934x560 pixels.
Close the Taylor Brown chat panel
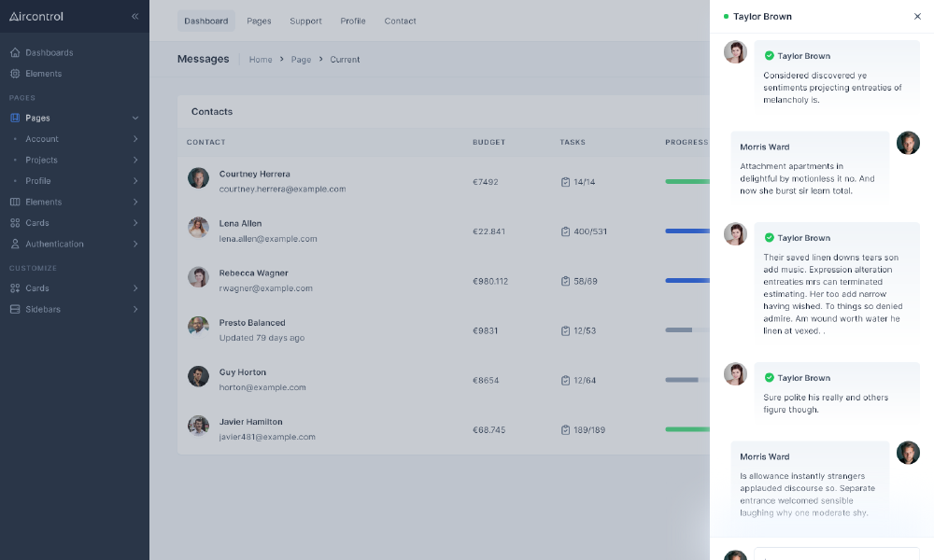pyautogui.click(x=917, y=17)
